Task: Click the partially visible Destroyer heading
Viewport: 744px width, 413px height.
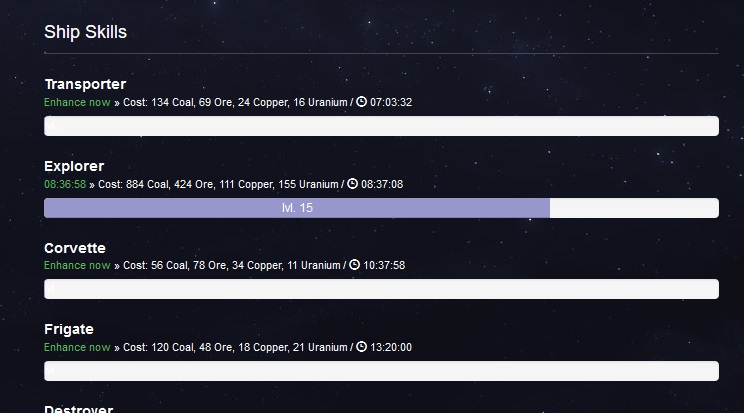Action: pos(79,408)
